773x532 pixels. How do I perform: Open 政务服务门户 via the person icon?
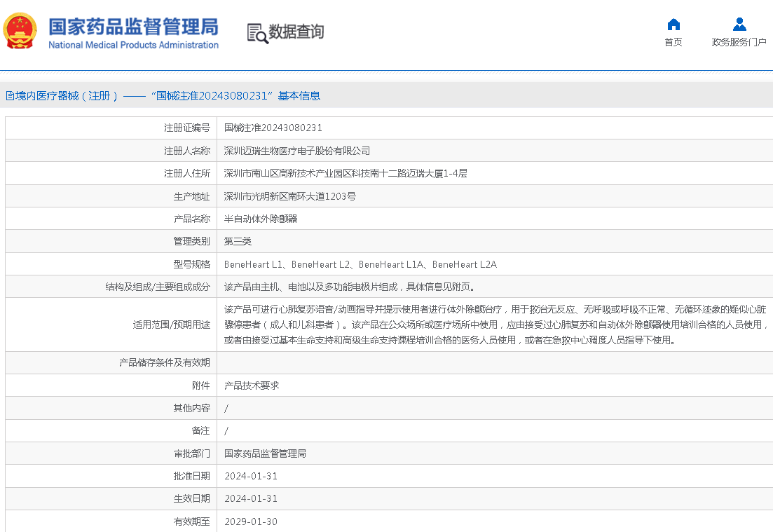tap(739, 23)
